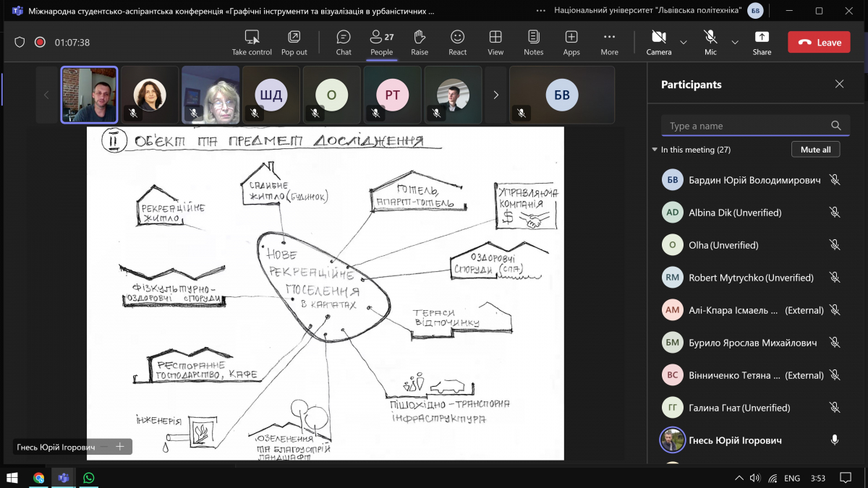Toggle the People participants panel
The height and width of the screenshot is (488, 868).
click(381, 42)
